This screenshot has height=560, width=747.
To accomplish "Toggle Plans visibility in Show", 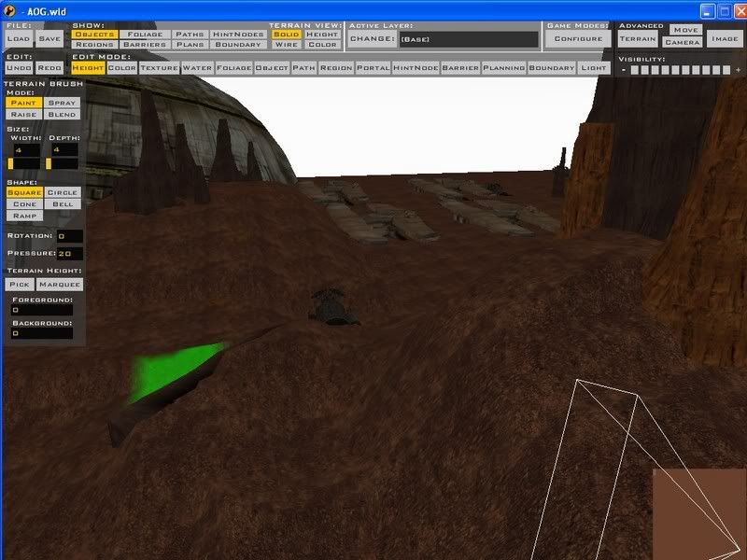I will [190, 45].
